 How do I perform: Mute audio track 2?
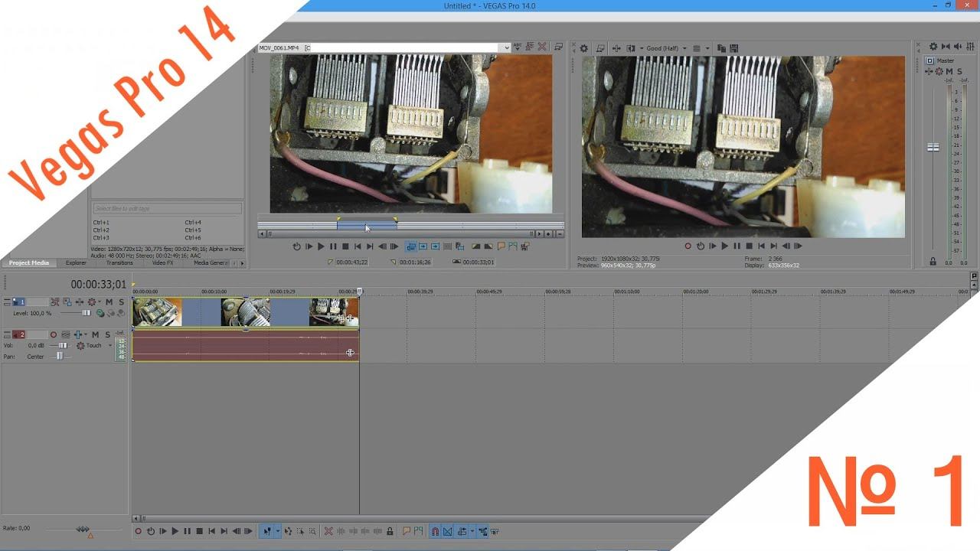pos(95,334)
